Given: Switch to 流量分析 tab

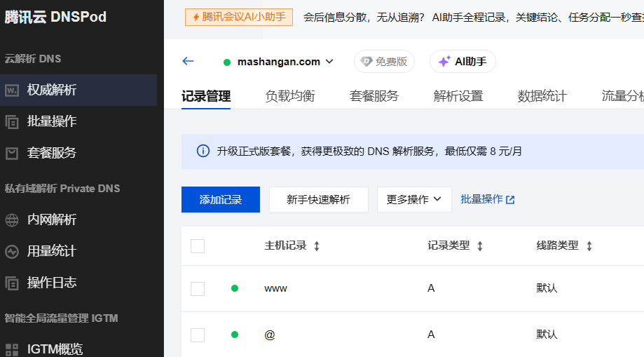Looking at the screenshot, I should coord(623,96).
